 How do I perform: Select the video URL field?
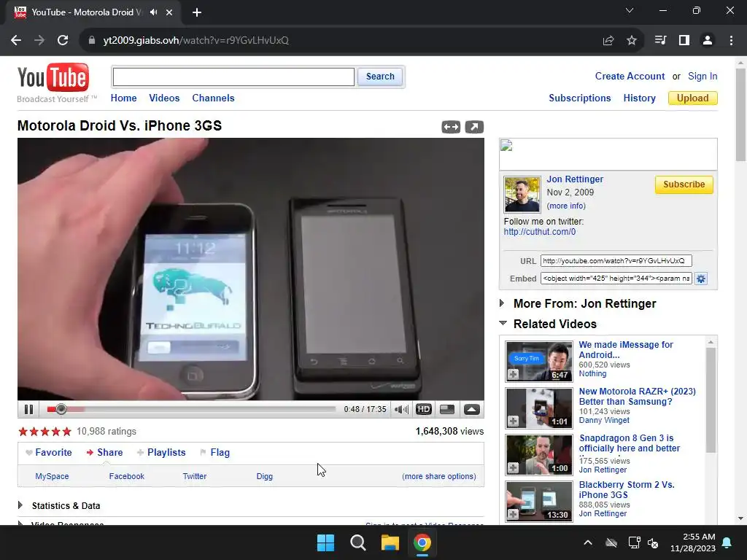point(616,261)
